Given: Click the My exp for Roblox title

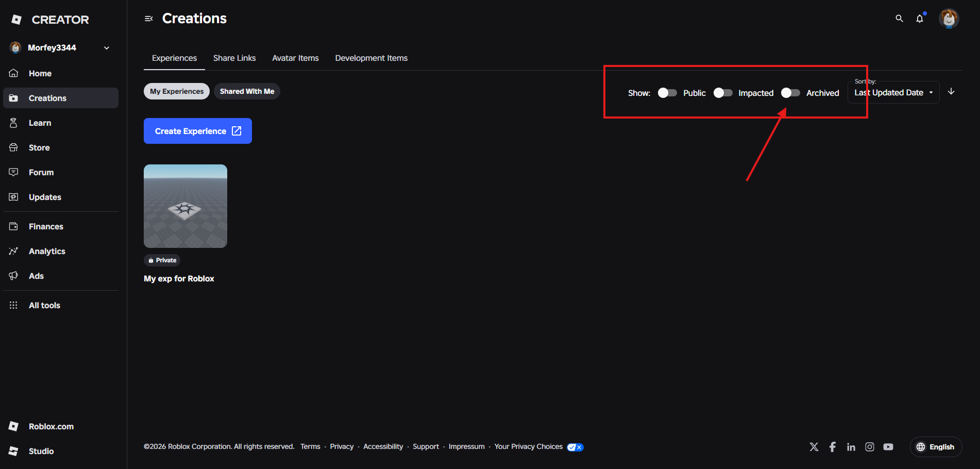Looking at the screenshot, I should pyautogui.click(x=179, y=278).
